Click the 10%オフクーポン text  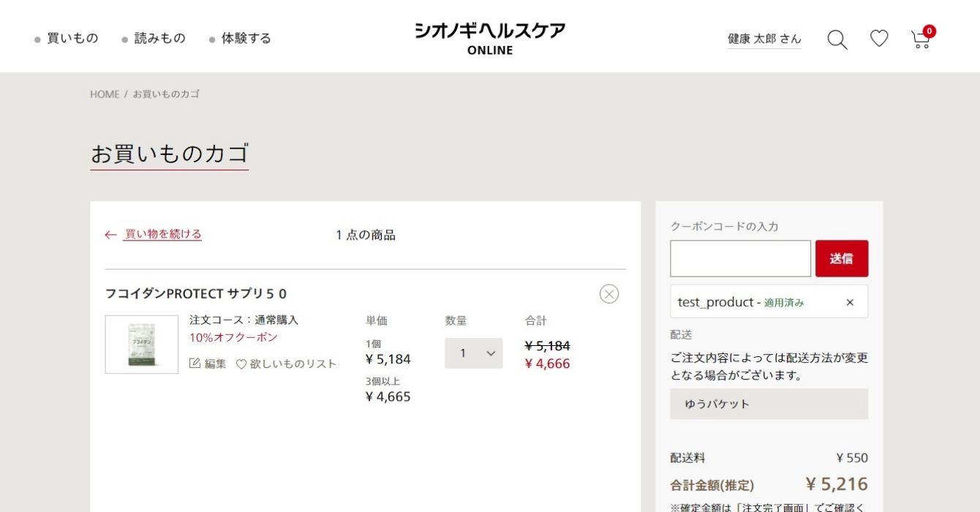coord(234,337)
